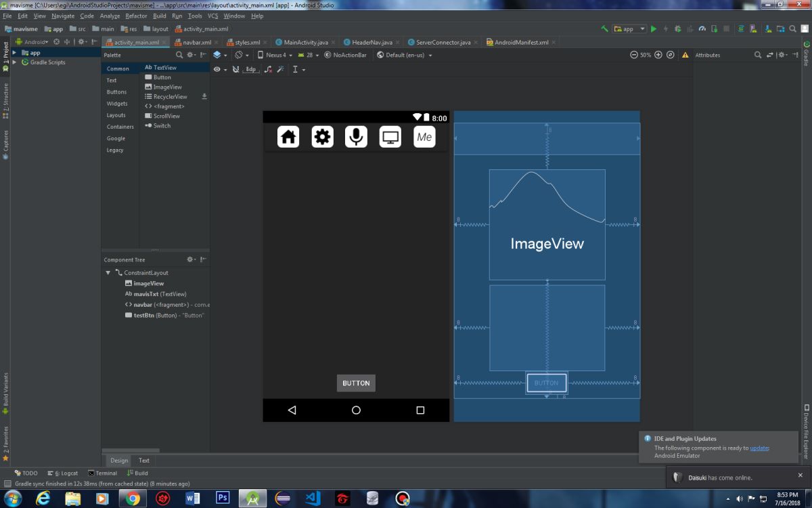Image resolution: width=812 pixels, height=508 pixels.
Task: Open Android Studio in Windows taskbar
Action: pos(253,499)
